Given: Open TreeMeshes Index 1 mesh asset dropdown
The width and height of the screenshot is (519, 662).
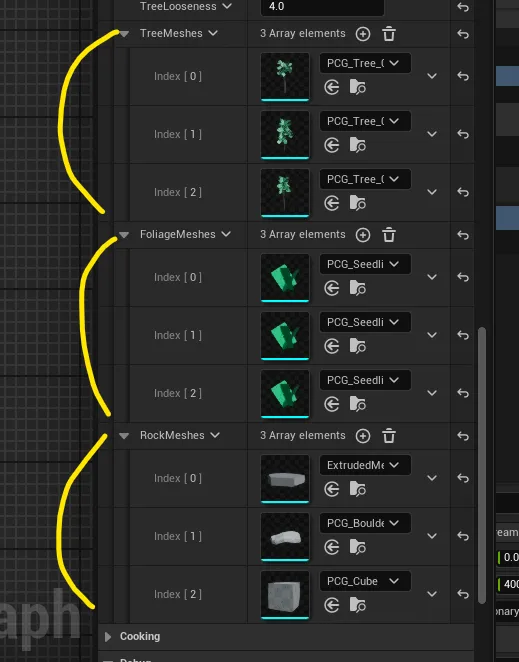Looking at the screenshot, I should pos(365,121).
